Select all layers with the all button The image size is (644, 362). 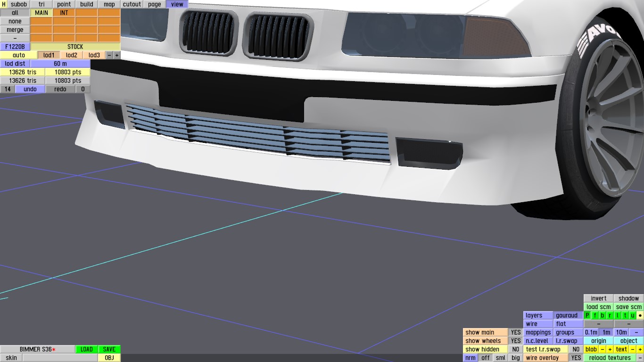point(15,13)
